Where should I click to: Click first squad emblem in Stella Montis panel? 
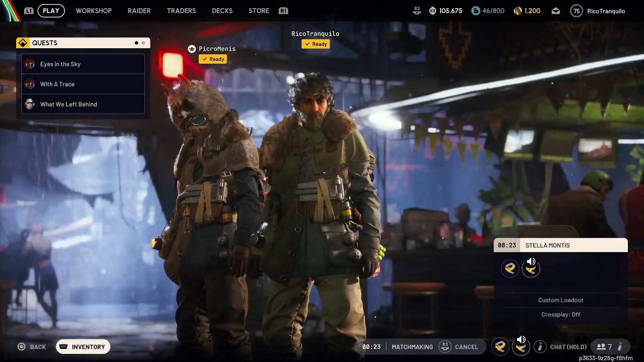(510, 268)
